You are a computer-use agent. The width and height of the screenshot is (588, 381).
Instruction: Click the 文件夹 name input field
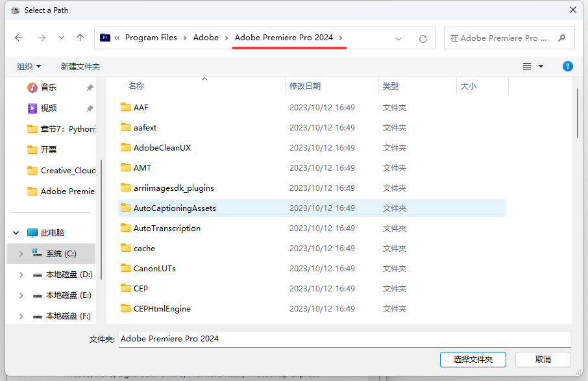pyautogui.click(x=345, y=339)
